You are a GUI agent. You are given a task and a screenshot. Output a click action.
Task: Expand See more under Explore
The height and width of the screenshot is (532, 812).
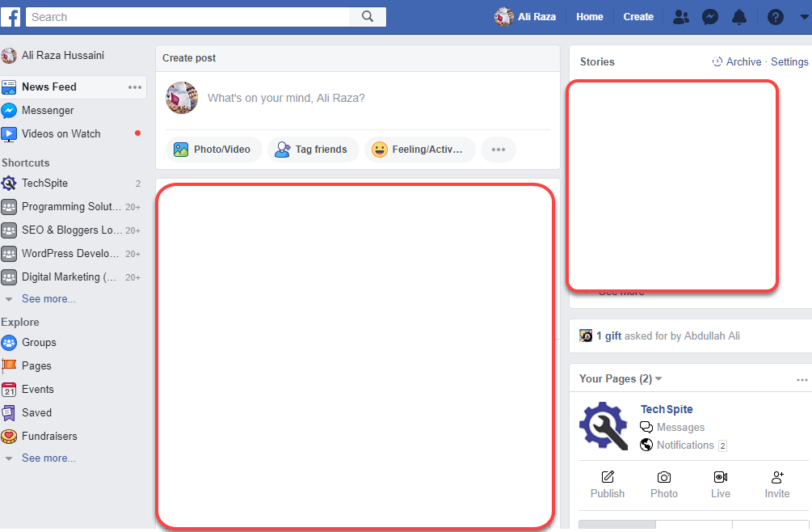[x=48, y=458]
